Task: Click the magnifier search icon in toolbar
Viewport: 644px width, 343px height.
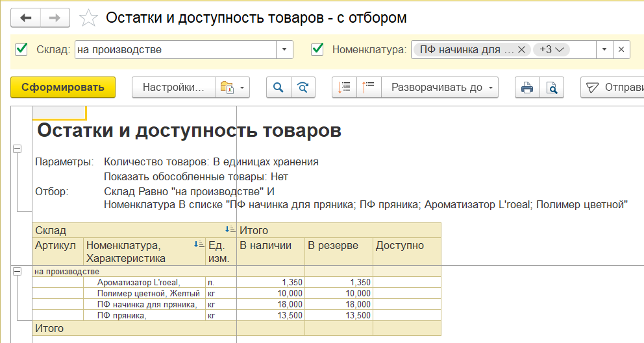Action: point(279,88)
